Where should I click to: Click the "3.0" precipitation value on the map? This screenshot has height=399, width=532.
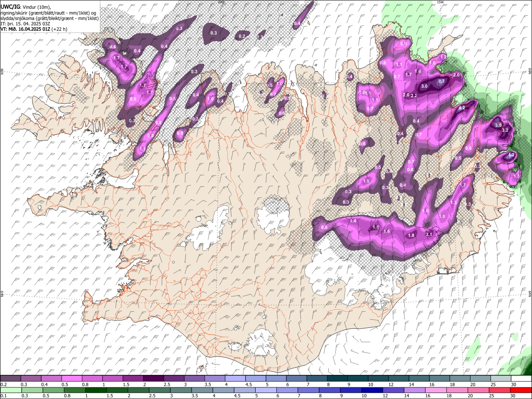[x=424, y=86]
